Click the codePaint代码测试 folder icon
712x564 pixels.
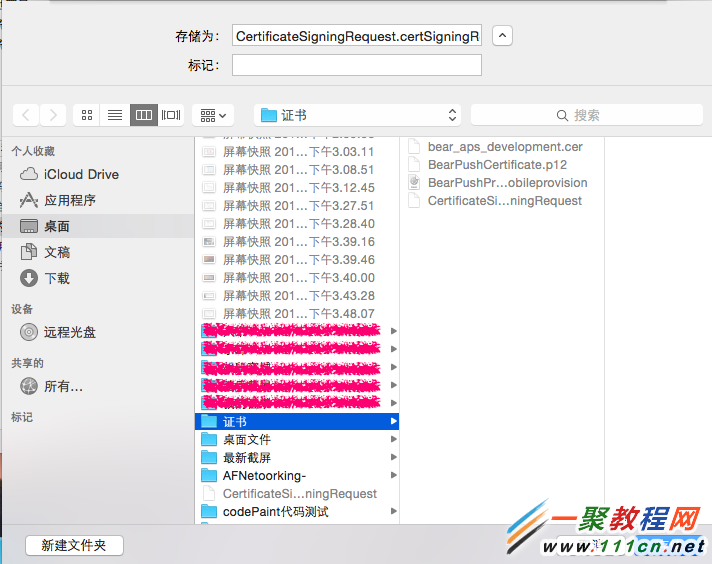(x=209, y=511)
